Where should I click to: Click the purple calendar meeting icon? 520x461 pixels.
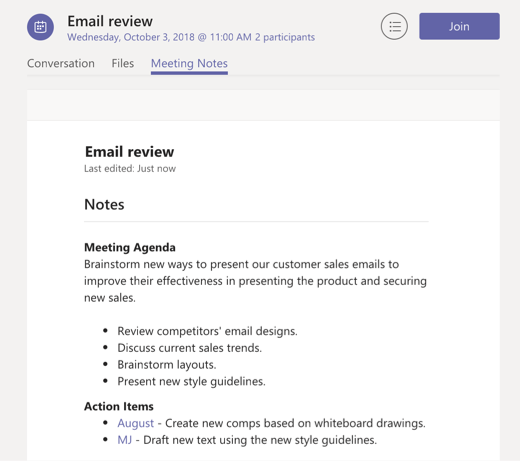(x=40, y=27)
